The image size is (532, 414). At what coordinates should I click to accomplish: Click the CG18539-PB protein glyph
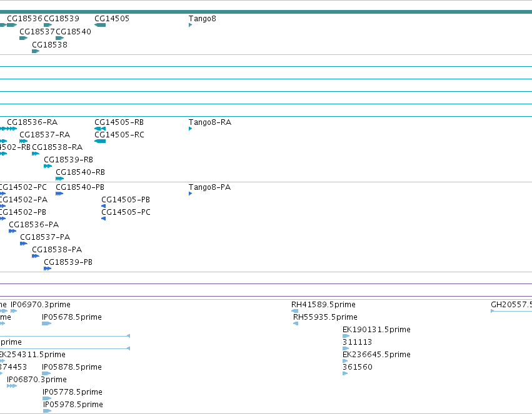[x=48, y=269]
